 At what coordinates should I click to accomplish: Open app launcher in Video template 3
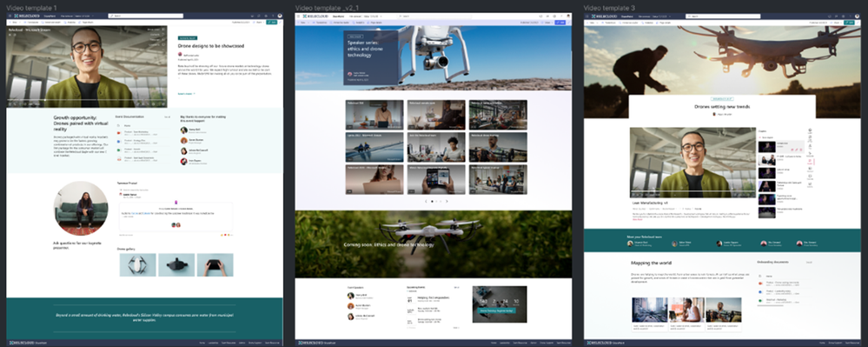coord(586,17)
